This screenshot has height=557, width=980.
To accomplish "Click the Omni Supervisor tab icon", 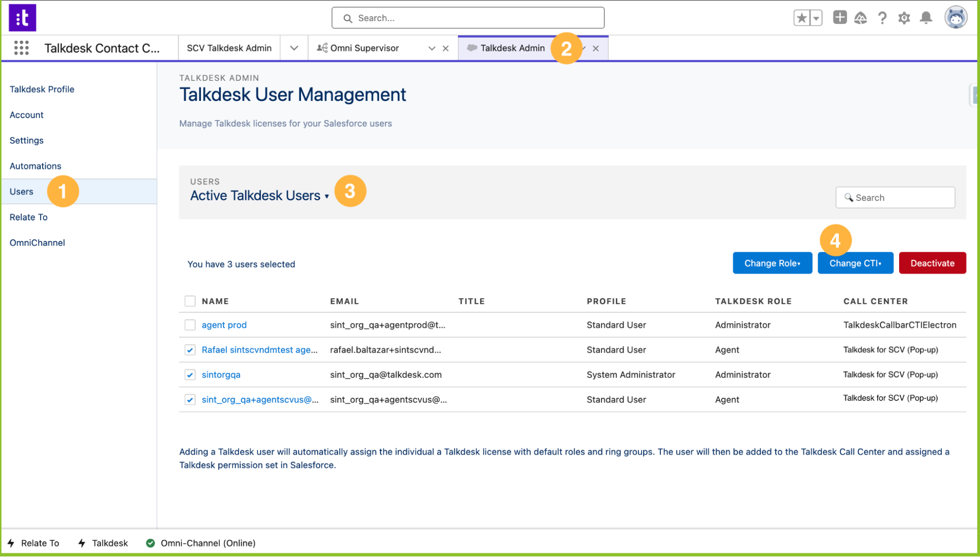I will (x=322, y=48).
